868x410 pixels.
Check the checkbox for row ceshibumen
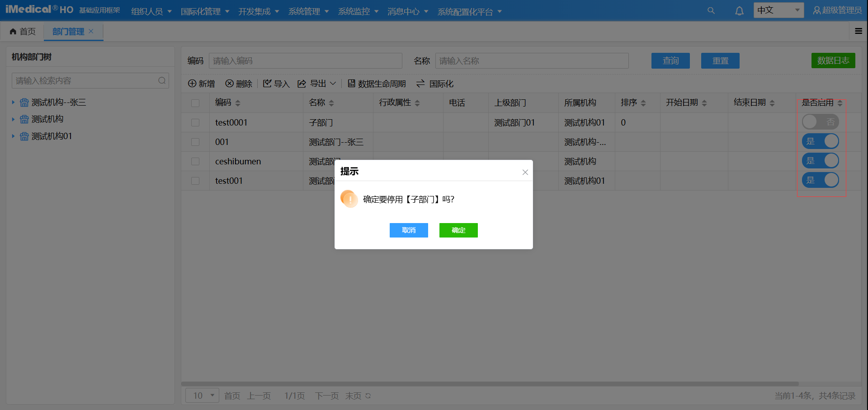click(x=195, y=161)
